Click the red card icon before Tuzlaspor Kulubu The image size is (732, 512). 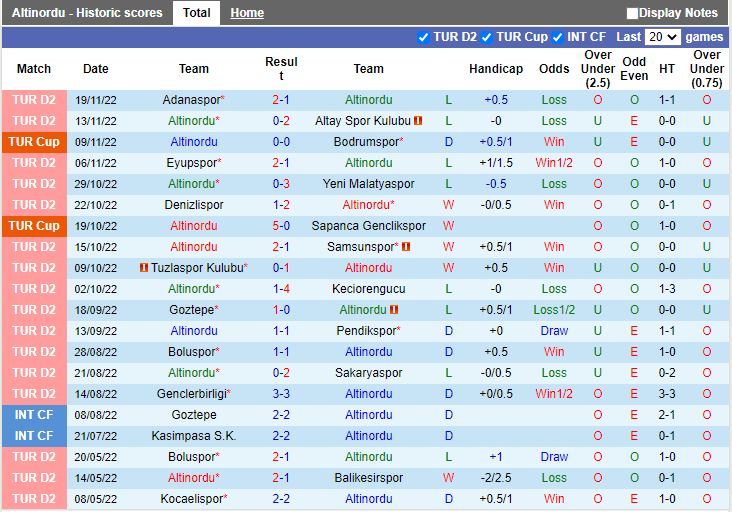(144, 268)
